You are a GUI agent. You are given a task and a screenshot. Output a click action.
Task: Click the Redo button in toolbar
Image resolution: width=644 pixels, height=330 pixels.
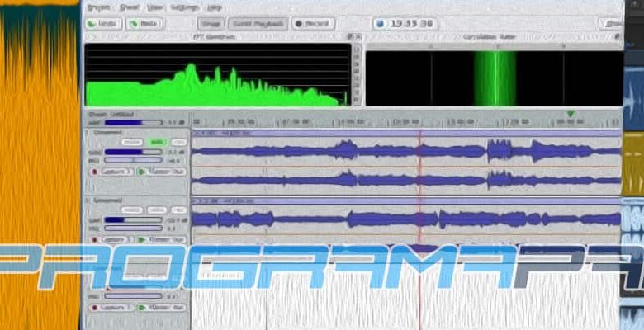coord(143,24)
